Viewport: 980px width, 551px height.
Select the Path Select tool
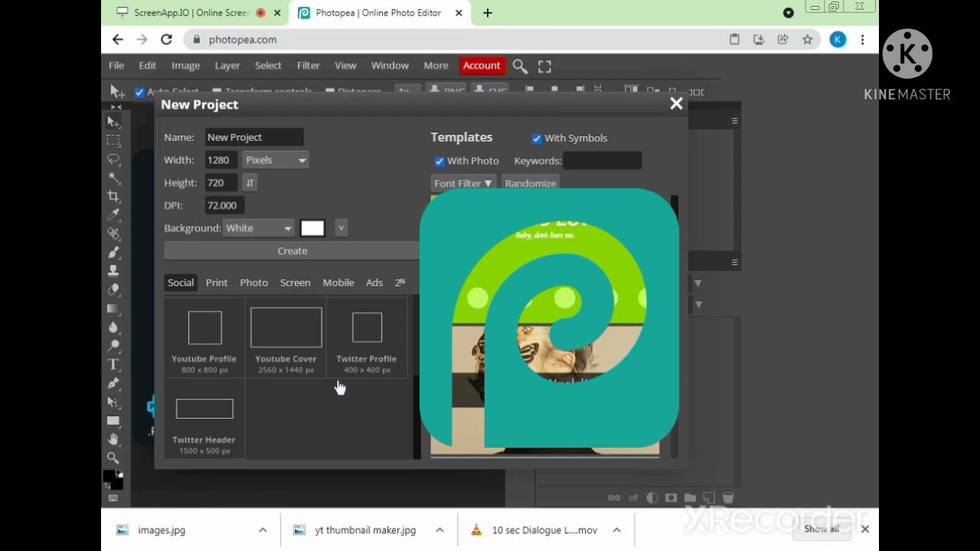pyautogui.click(x=113, y=402)
